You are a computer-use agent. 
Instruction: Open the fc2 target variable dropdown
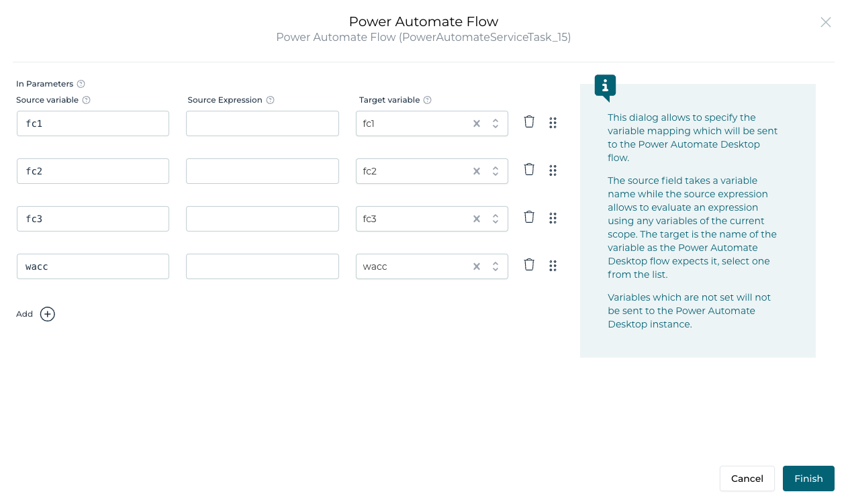pyautogui.click(x=494, y=170)
